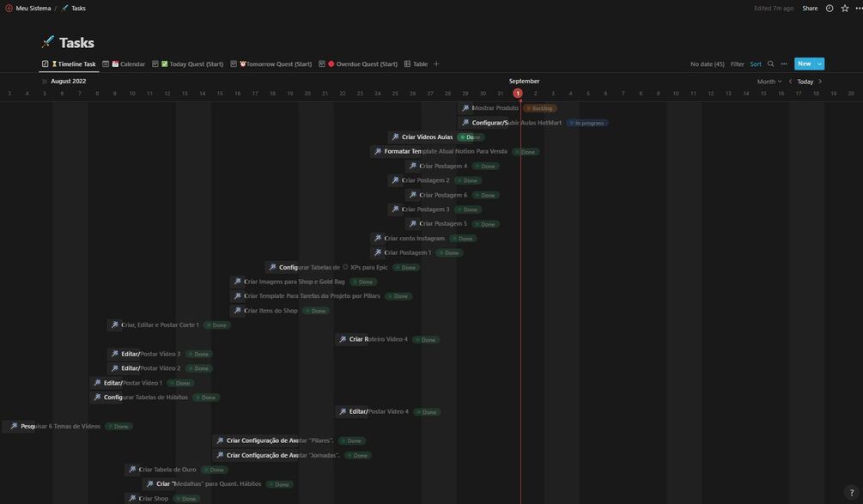Open Criar Postagem 5 task
The height and width of the screenshot is (504, 863).
coord(442,223)
